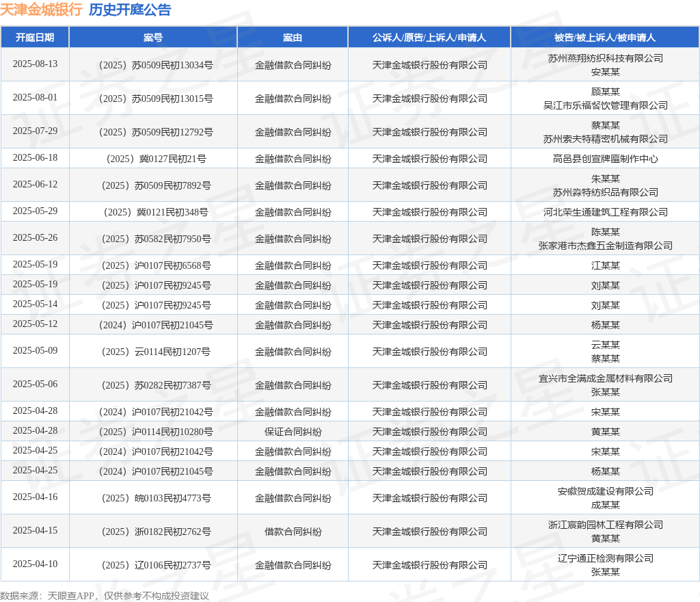This screenshot has width=700, height=602.
Task: Click the 数据来源 天眼查APP footer note
Action: pos(105,596)
